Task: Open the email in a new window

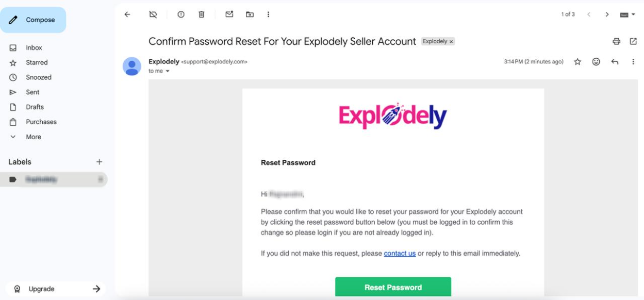Action: pyautogui.click(x=633, y=41)
